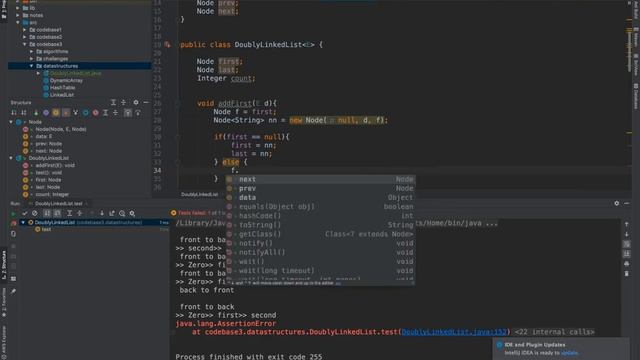Hide the Structure panel via minus icon

pos(146,102)
